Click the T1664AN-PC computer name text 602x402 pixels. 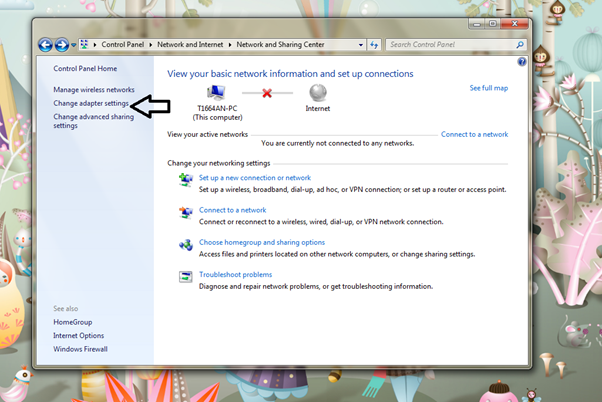tap(217, 108)
